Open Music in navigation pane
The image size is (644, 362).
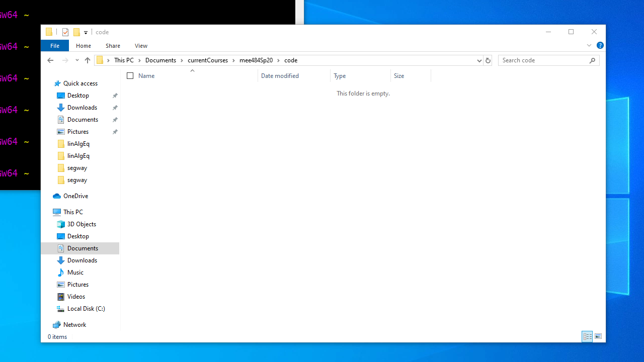point(75,273)
